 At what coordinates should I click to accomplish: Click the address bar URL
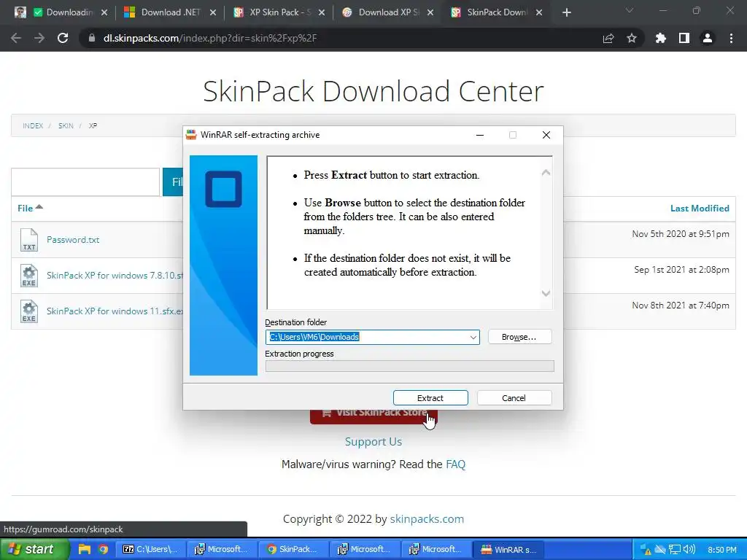(x=210, y=38)
